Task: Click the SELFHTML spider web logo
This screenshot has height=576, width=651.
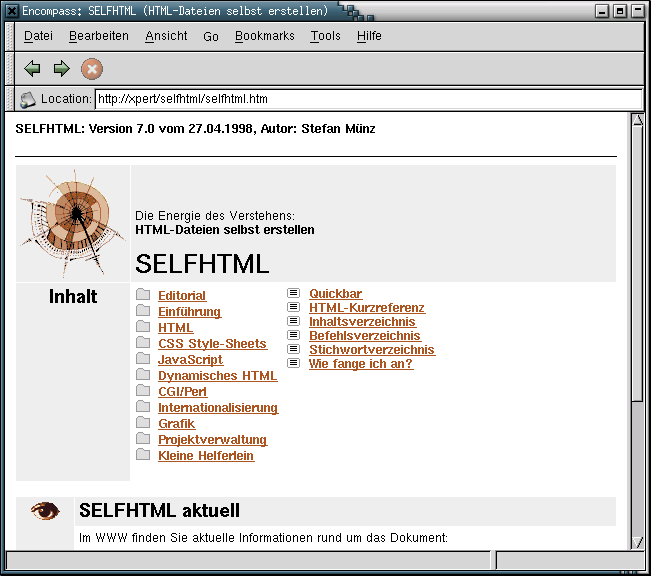Action: pos(73,223)
